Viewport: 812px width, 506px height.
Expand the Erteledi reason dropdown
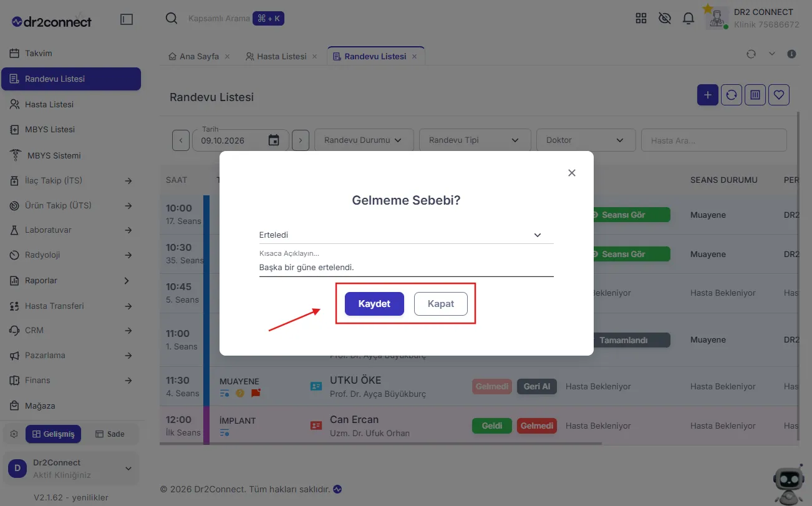pyautogui.click(x=406, y=235)
